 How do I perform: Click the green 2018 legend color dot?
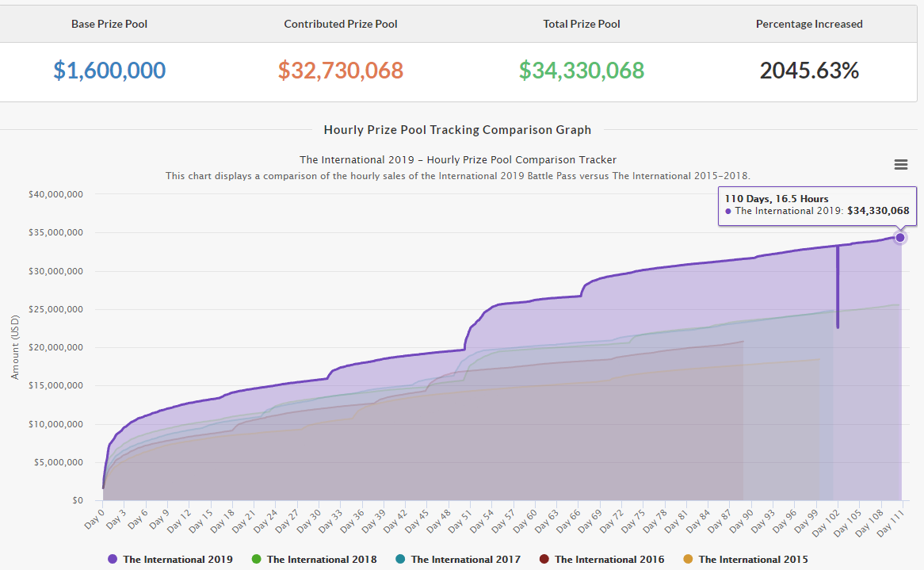pyautogui.click(x=256, y=560)
